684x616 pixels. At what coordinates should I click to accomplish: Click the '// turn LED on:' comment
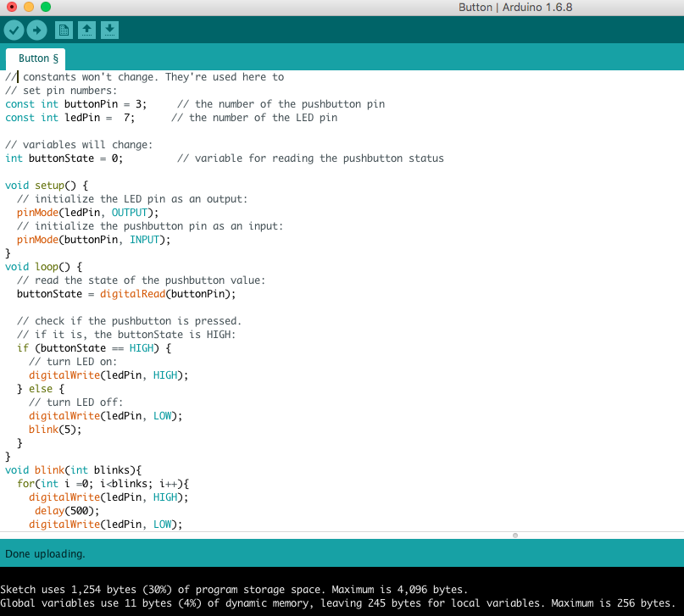click(x=73, y=362)
